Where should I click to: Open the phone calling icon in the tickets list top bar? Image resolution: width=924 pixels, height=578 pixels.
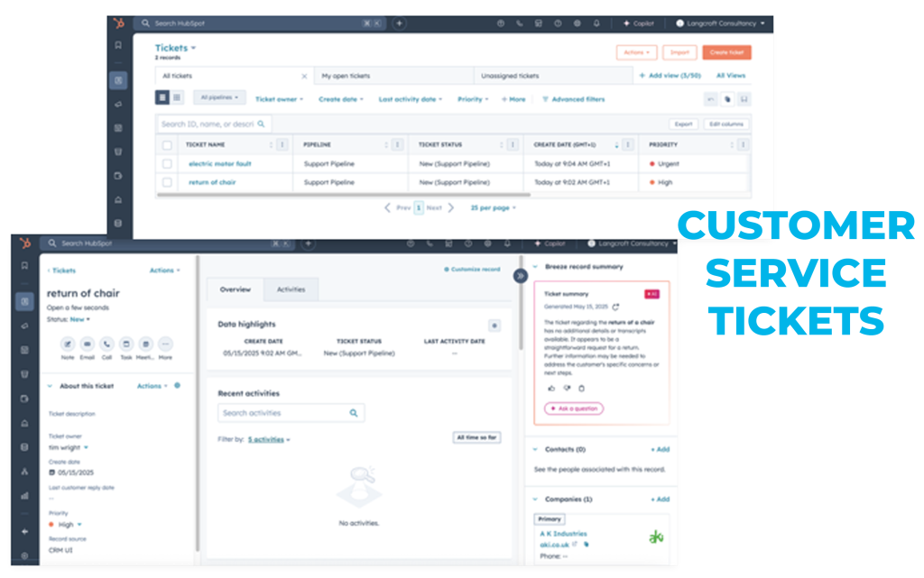(519, 23)
